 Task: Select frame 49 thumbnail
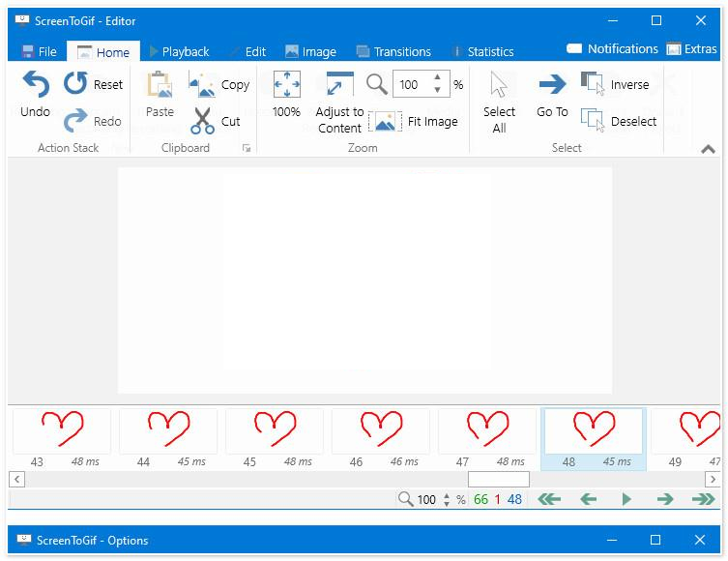[x=685, y=439]
